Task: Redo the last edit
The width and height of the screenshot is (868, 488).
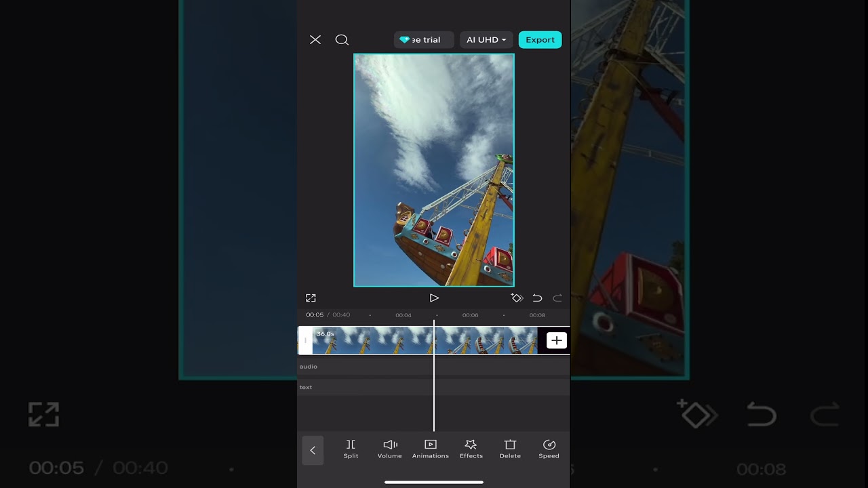Action: [x=557, y=298]
